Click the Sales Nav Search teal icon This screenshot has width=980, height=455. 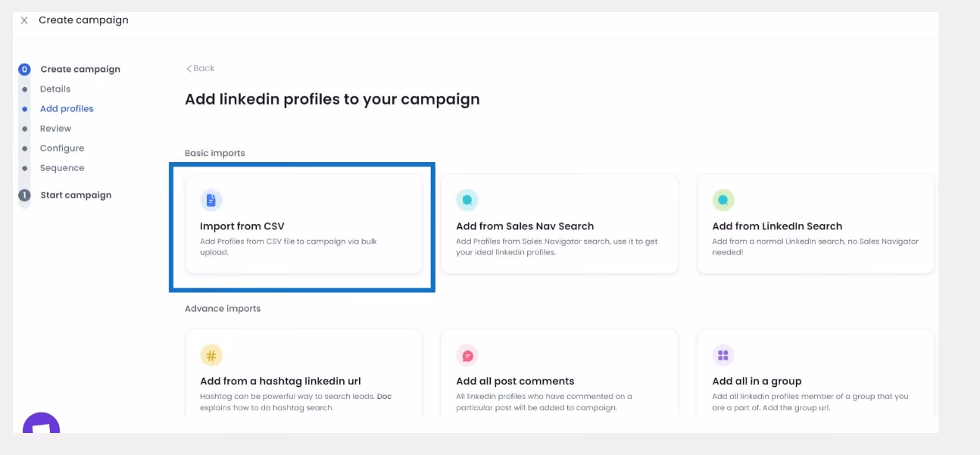pos(467,201)
